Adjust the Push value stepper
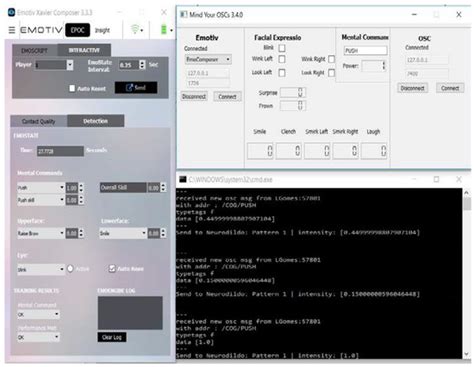The height and width of the screenshot is (367, 474). [81, 188]
